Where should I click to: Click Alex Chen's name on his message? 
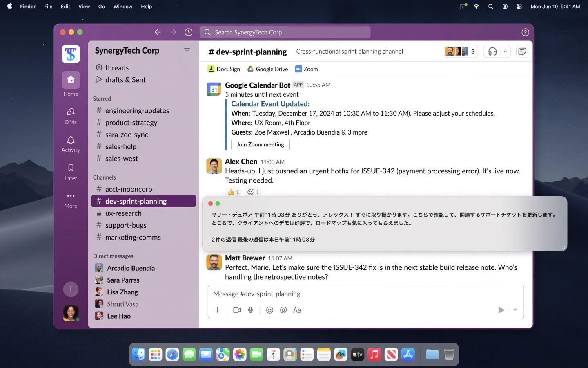[x=241, y=162]
